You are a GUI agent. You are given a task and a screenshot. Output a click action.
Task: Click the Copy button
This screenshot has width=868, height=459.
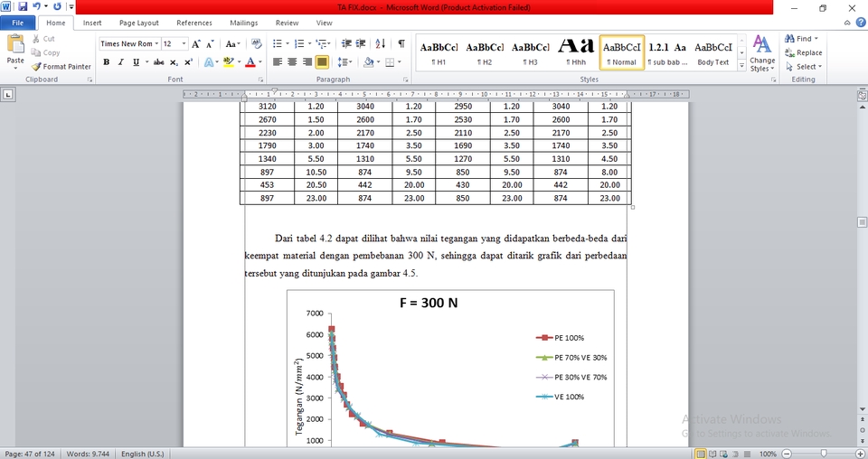click(45, 52)
